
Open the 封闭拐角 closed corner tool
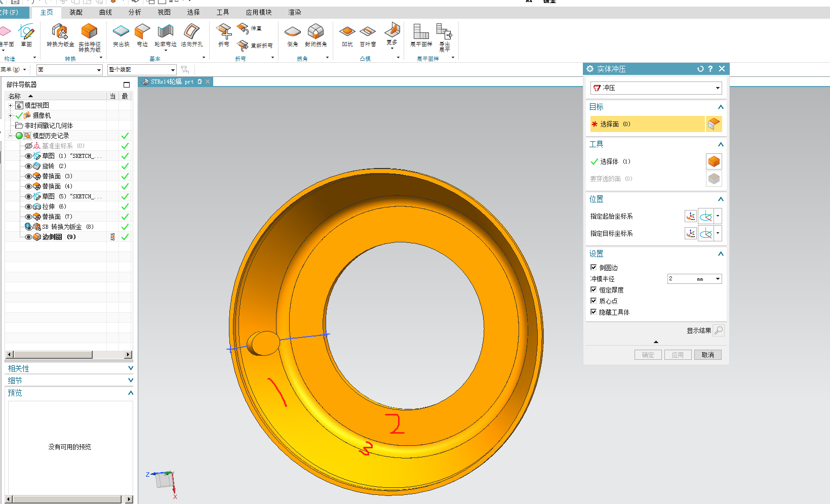coord(315,35)
